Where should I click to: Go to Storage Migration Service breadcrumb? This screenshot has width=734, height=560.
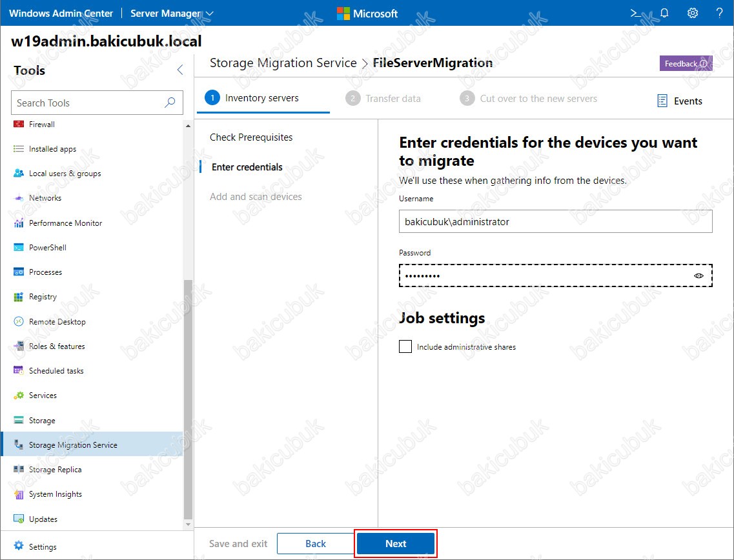[283, 63]
